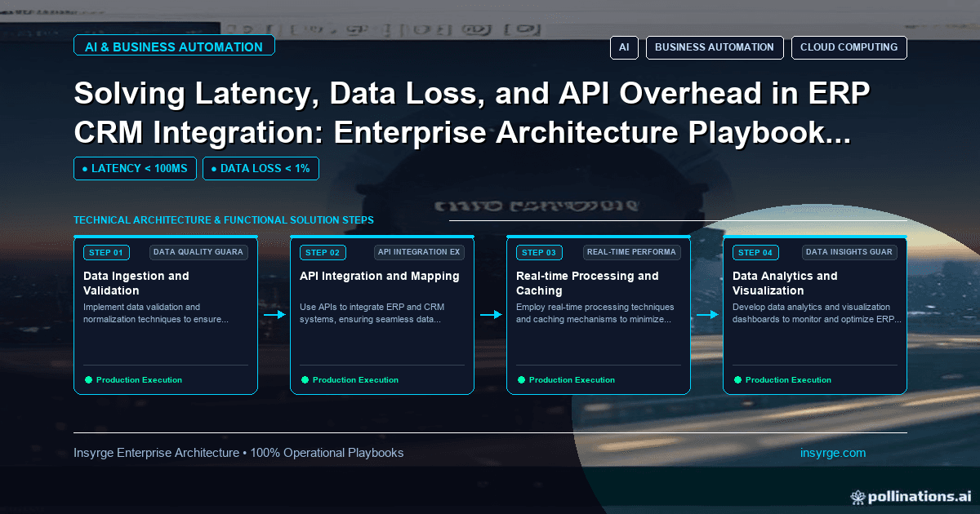Click the real-time processing techniques description
Screen dimensions: 980x514
point(595,313)
